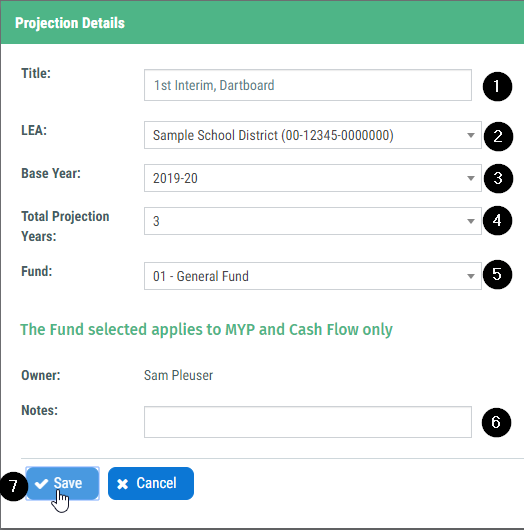
Task: Expand the Base Year dropdown arrow
Action: point(471,178)
